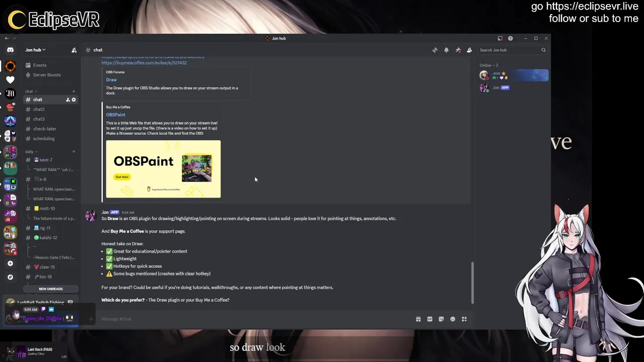Open Events in sidebar

(50, 65)
